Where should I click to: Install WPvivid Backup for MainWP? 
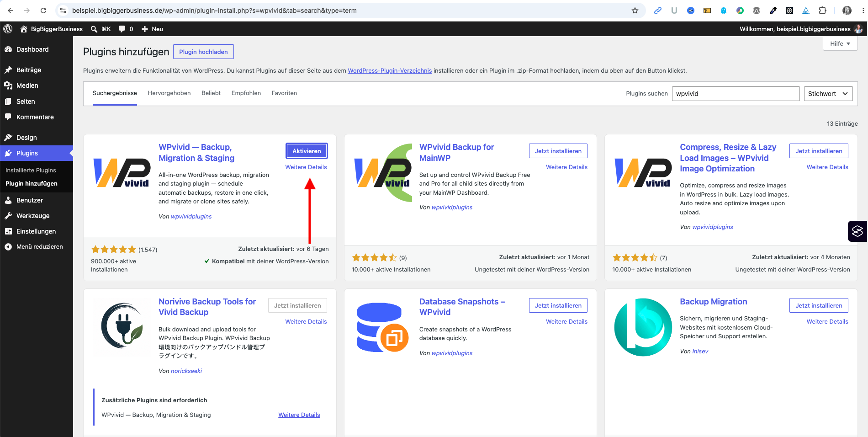(558, 151)
